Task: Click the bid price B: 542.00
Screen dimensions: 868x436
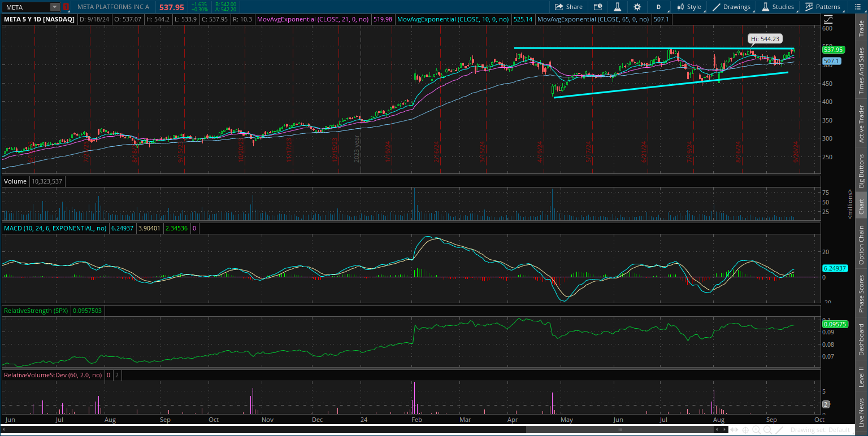Action: coord(226,4)
